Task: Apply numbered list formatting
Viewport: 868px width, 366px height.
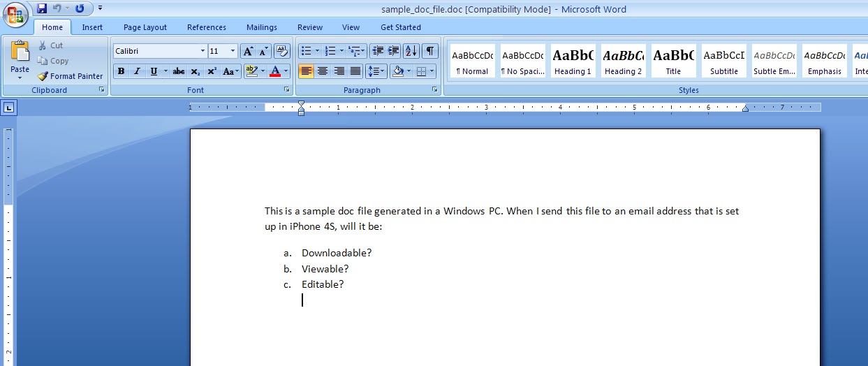Action: tap(331, 51)
